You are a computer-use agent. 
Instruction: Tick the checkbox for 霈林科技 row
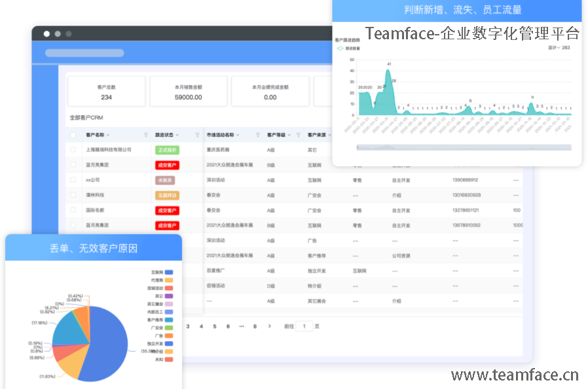pyautogui.click(x=73, y=195)
